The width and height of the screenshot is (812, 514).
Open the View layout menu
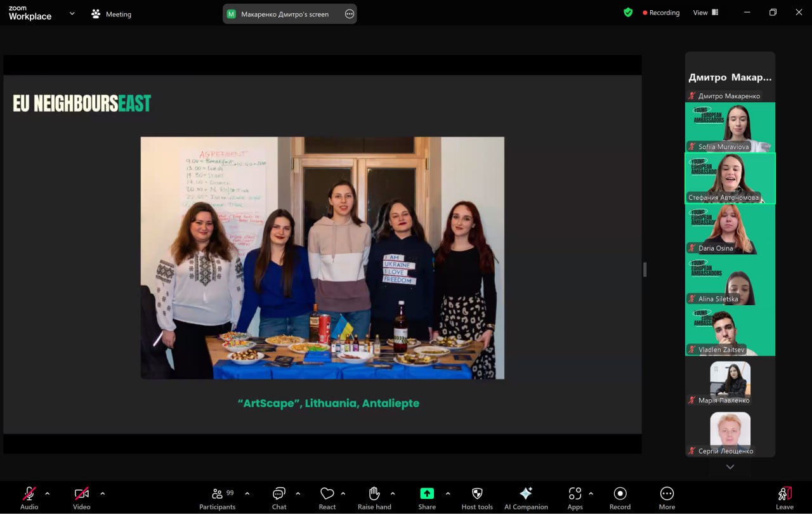click(x=705, y=13)
